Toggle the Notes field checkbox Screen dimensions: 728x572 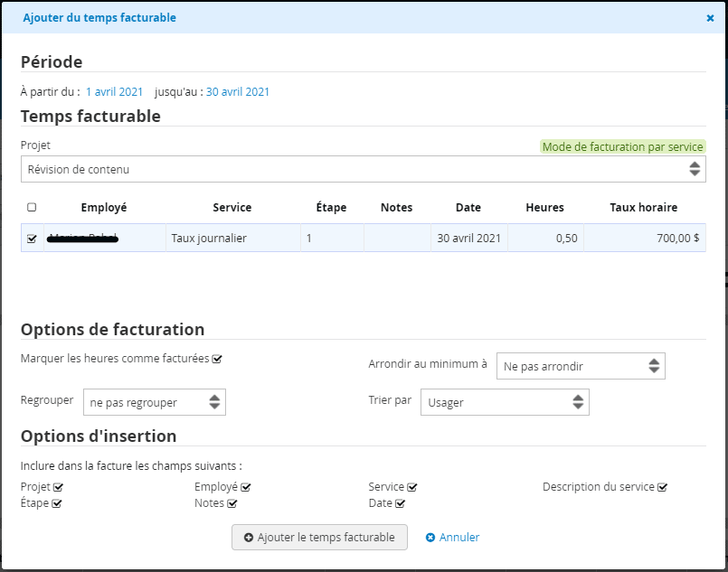pos(232,503)
